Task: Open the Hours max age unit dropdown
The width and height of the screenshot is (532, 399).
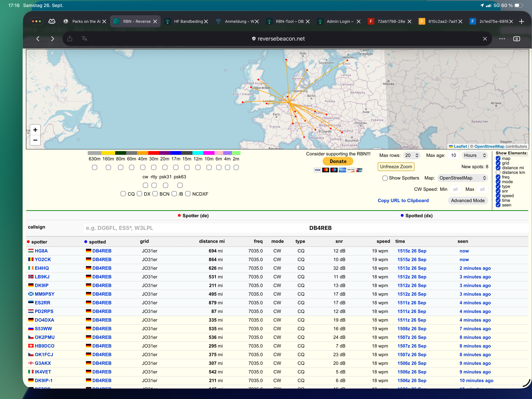Action: click(x=474, y=155)
